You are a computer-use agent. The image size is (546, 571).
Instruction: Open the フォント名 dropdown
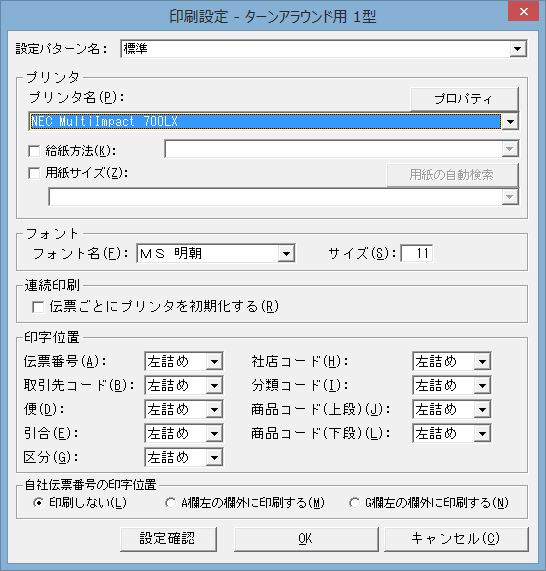click(286, 253)
